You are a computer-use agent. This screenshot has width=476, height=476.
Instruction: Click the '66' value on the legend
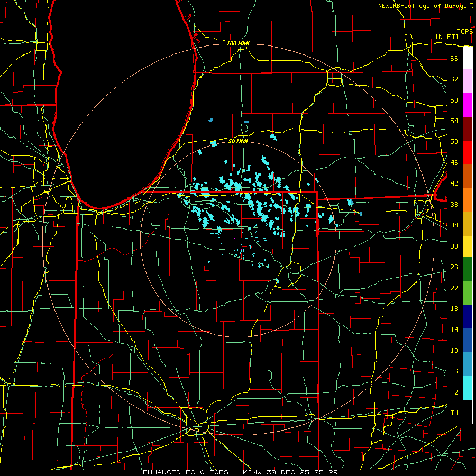click(454, 58)
